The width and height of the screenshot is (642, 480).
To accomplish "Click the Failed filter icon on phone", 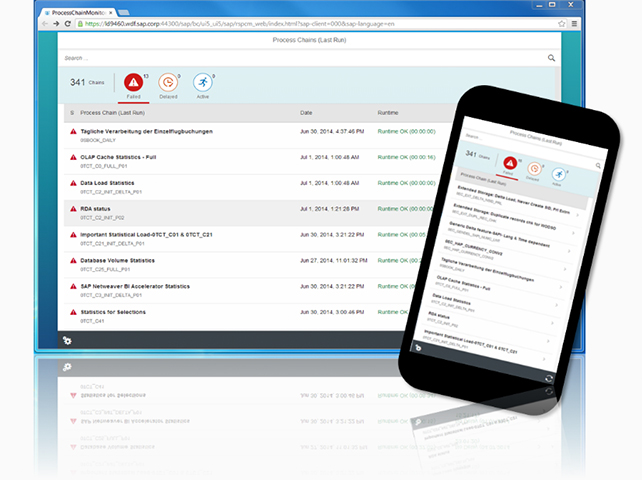I will 510,163.
